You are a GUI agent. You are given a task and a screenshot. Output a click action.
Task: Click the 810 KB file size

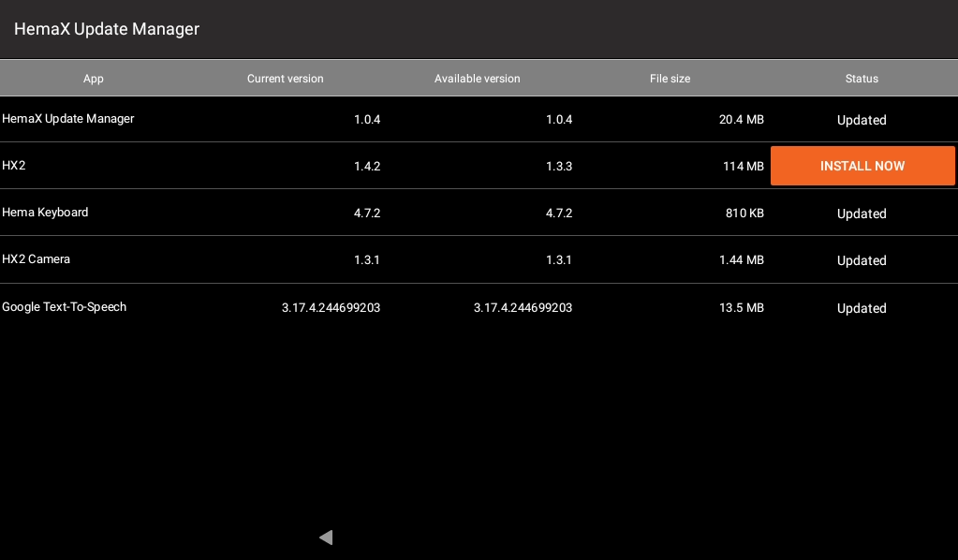pyautogui.click(x=744, y=214)
